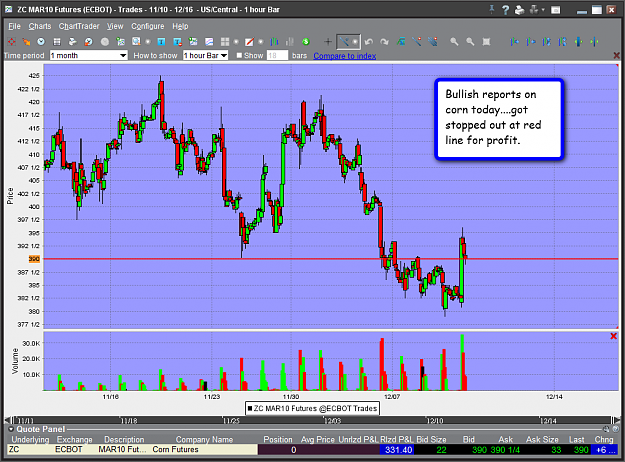Click the first magnifying glass zoom icon
The image size is (625, 462).
tap(454, 41)
